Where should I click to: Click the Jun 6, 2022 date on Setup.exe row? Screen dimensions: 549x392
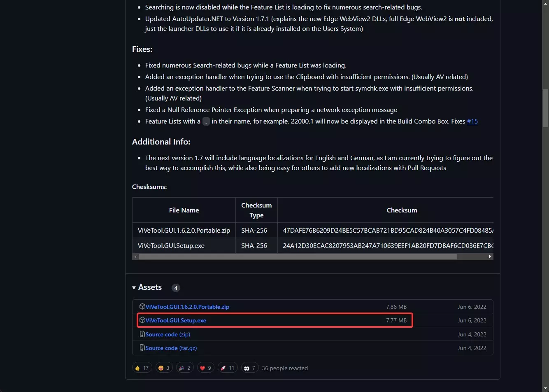pyautogui.click(x=472, y=320)
